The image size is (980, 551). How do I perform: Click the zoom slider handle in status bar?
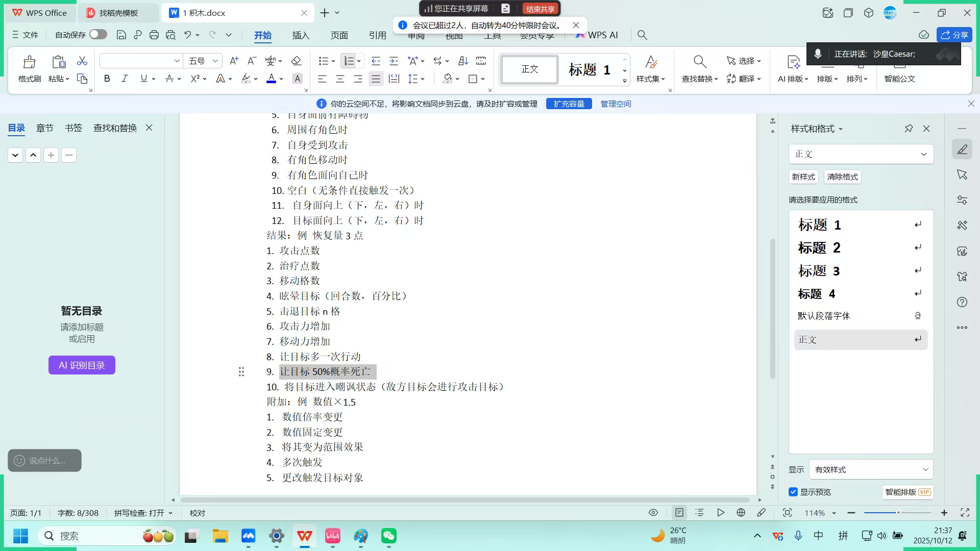(898, 513)
